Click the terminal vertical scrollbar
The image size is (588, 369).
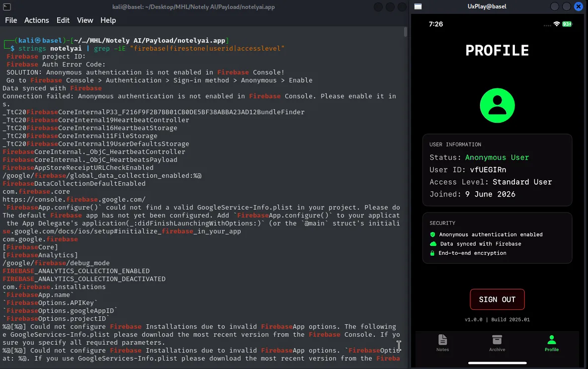(x=406, y=32)
